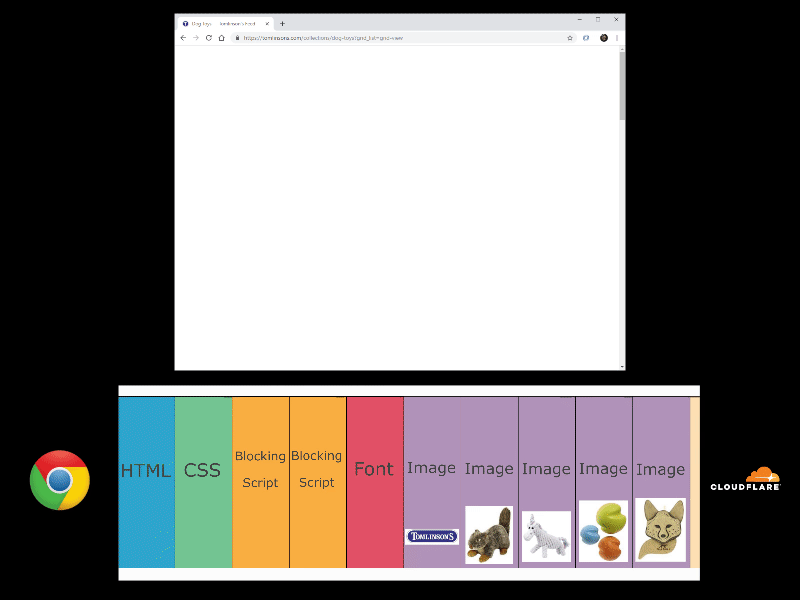Screen dimensions: 800x600
Task: Click the Tomlinson's logo image
Action: (x=432, y=536)
